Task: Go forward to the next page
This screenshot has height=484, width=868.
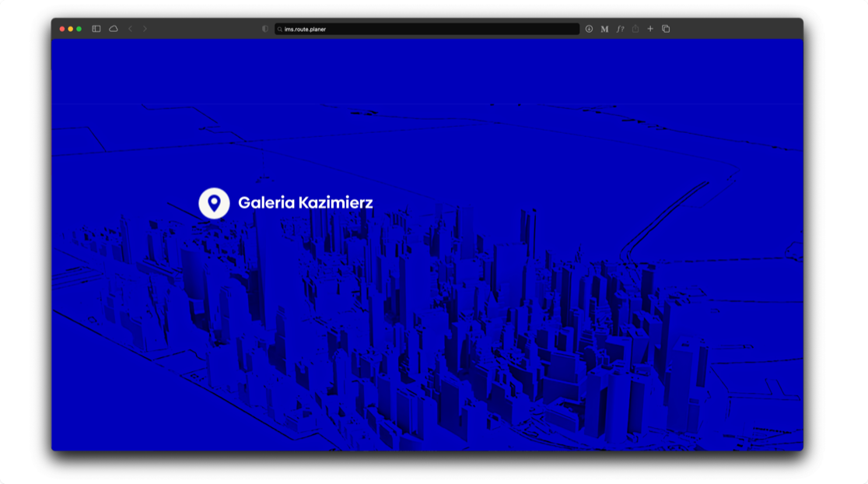Action: pos(145,29)
